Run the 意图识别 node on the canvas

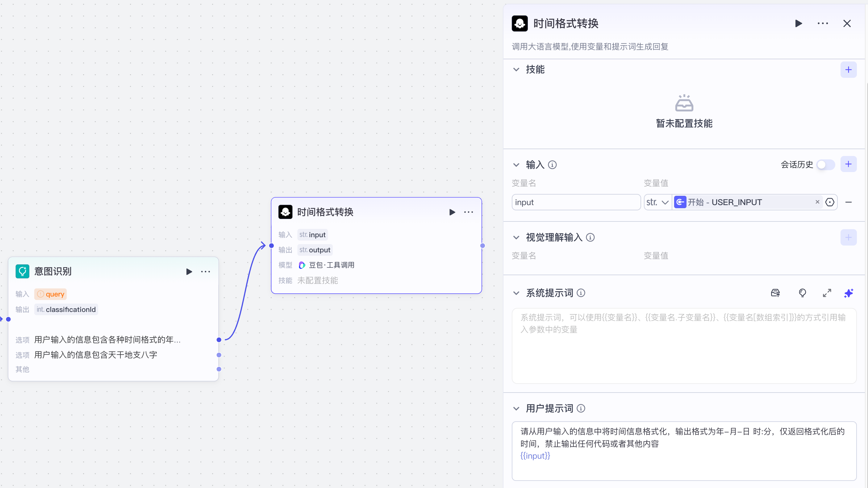[189, 271]
